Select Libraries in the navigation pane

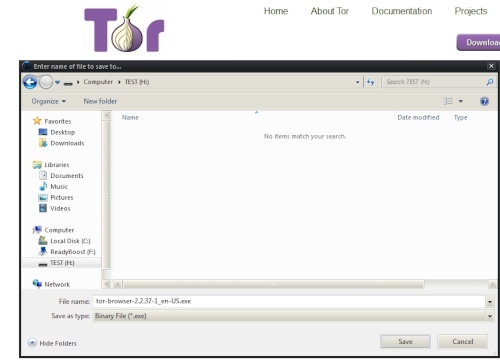pos(57,165)
